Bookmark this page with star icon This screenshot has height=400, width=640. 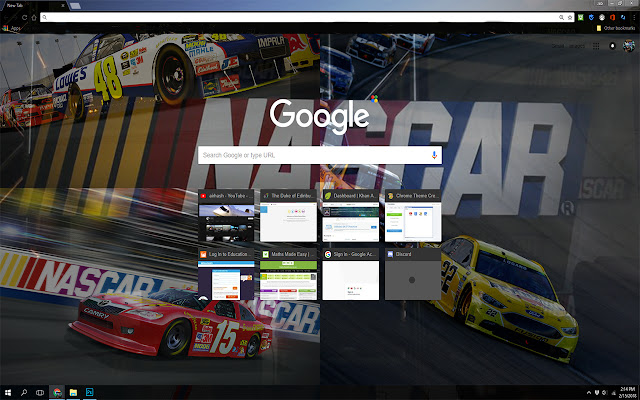[x=570, y=18]
